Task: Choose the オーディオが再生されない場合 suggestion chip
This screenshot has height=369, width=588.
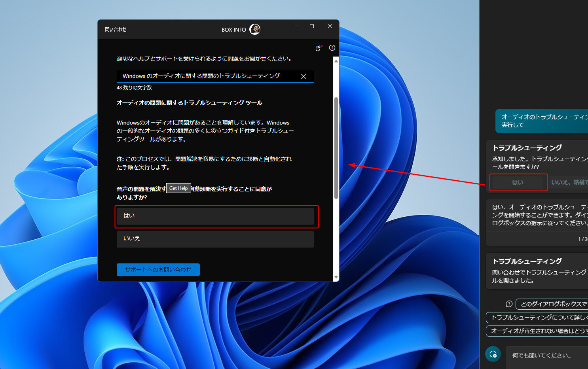Action: pyautogui.click(x=537, y=331)
